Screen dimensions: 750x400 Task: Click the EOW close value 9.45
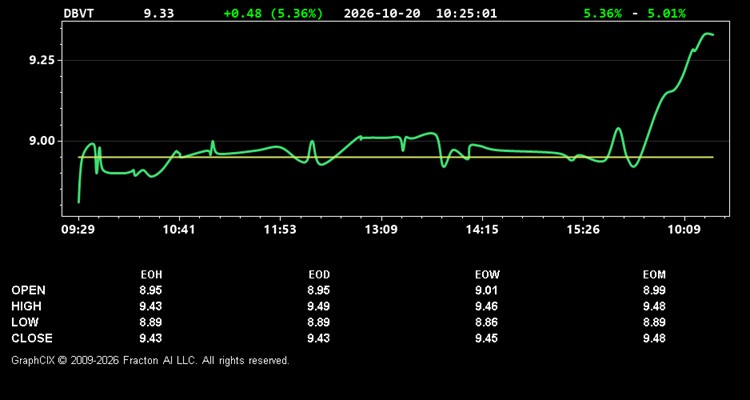(x=486, y=338)
